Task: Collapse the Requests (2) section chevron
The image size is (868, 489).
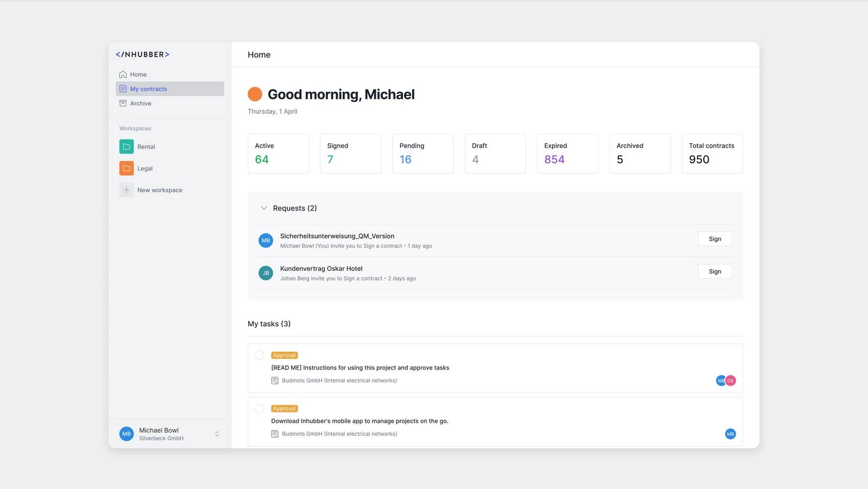Action: pyautogui.click(x=264, y=208)
